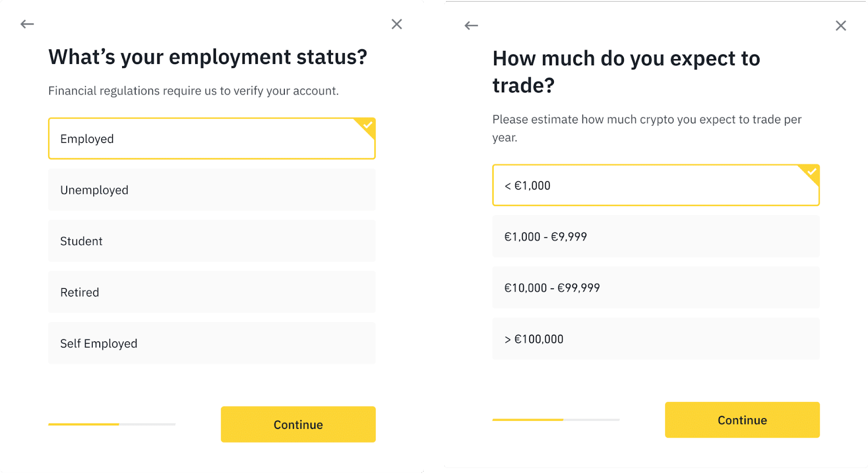The height and width of the screenshot is (474, 868).
Task: Select the Employed status option
Action: [x=212, y=139]
